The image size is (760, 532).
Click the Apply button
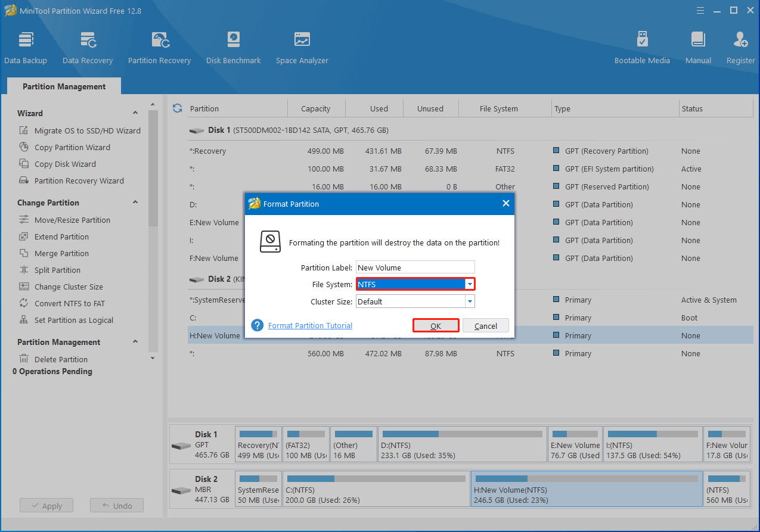(x=46, y=506)
